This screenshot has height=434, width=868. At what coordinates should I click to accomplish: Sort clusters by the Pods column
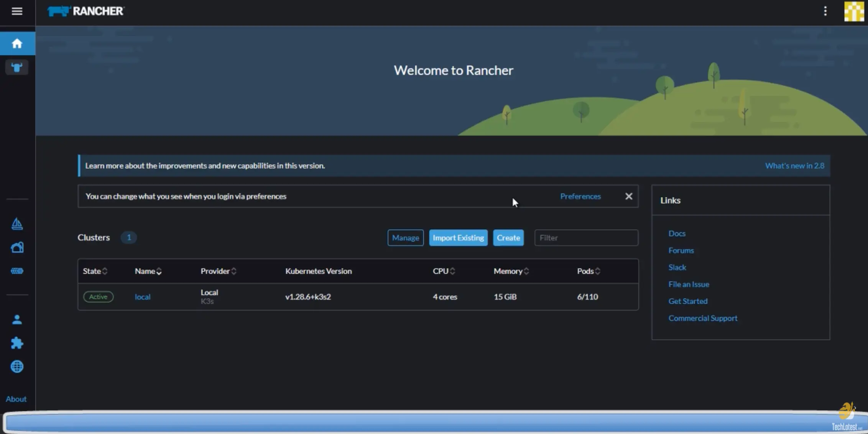click(x=588, y=271)
